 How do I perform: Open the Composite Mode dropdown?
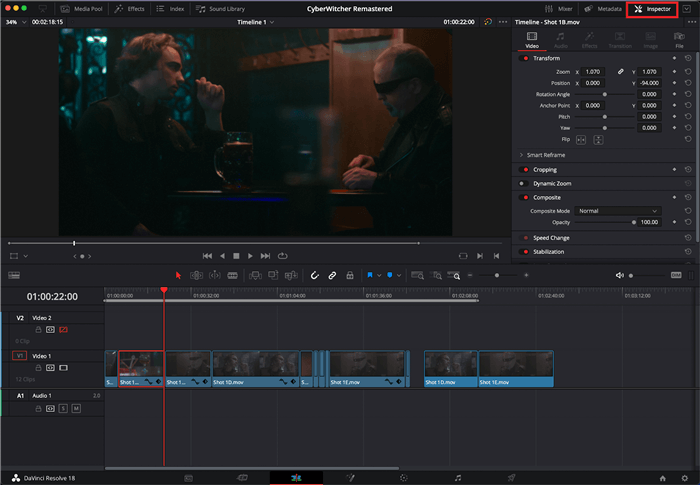617,211
